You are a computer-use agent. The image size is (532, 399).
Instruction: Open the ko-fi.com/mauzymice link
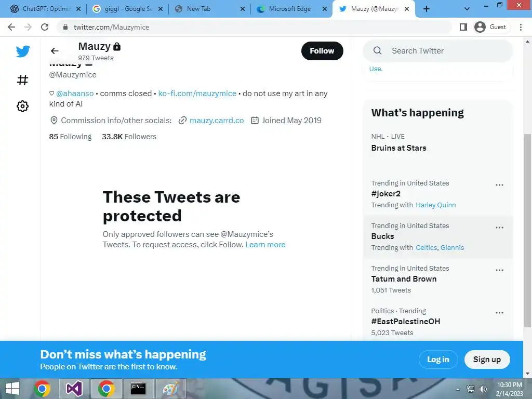pyautogui.click(x=197, y=94)
